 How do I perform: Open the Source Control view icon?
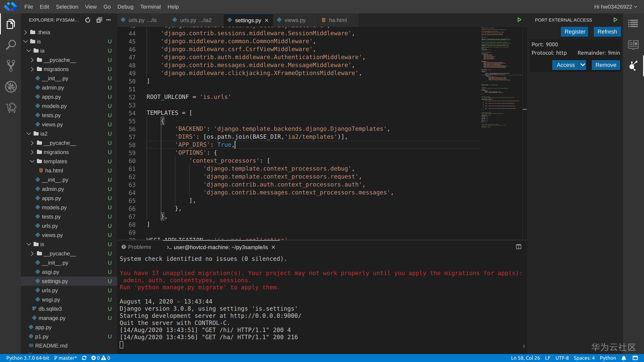pyautogui.click(x=11, y=66)
